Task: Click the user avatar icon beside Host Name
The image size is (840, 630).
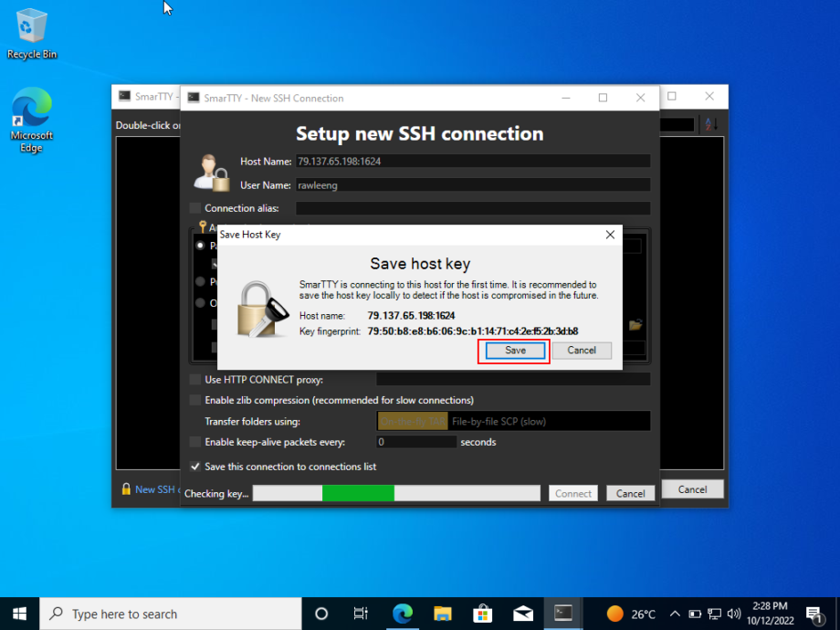Action: pos(212,173)
